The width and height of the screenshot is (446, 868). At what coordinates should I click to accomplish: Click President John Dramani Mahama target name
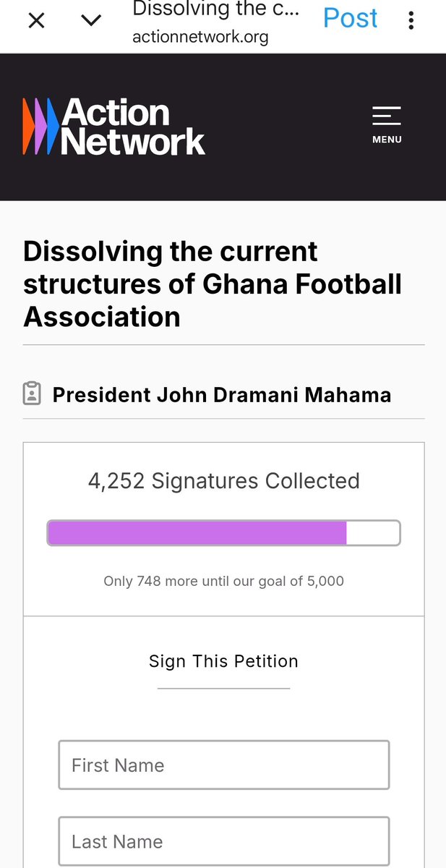(x=222, y=395)
